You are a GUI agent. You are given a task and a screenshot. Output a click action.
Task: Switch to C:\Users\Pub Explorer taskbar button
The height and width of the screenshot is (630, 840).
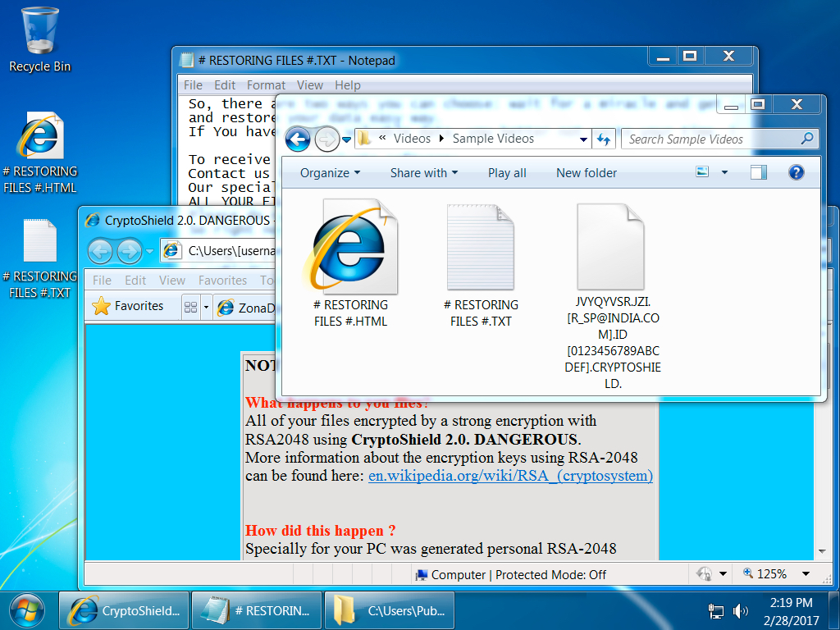coord(390,610)
